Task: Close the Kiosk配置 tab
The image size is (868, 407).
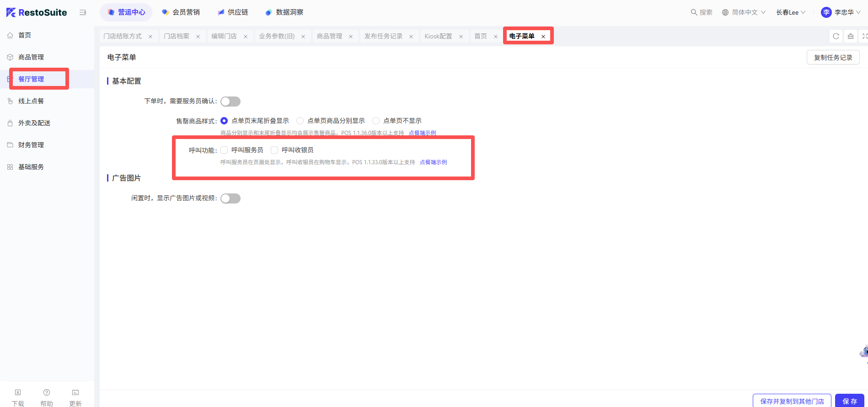Action: 461,37
